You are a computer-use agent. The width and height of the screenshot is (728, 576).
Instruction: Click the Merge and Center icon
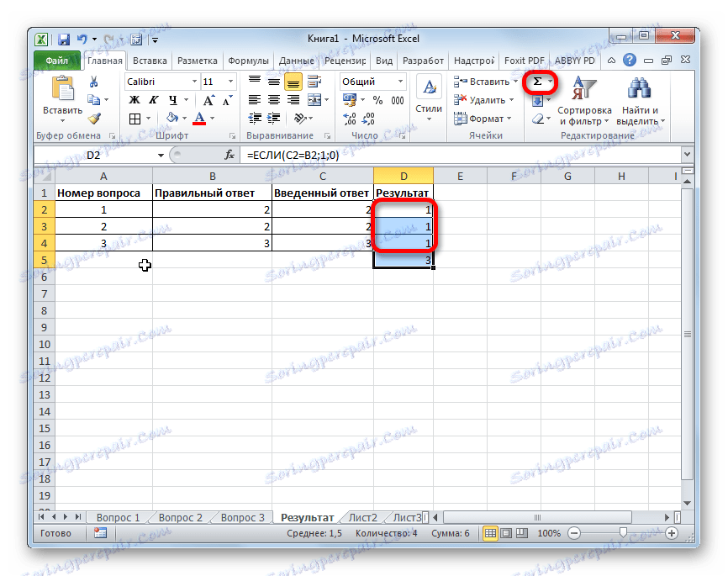tap(314, 100)
